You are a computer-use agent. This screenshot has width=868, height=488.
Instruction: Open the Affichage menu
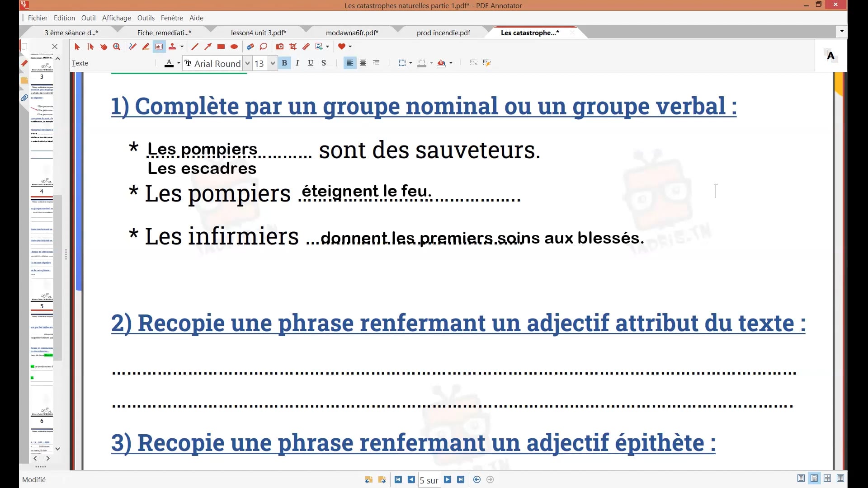click(x=116, y=18)
